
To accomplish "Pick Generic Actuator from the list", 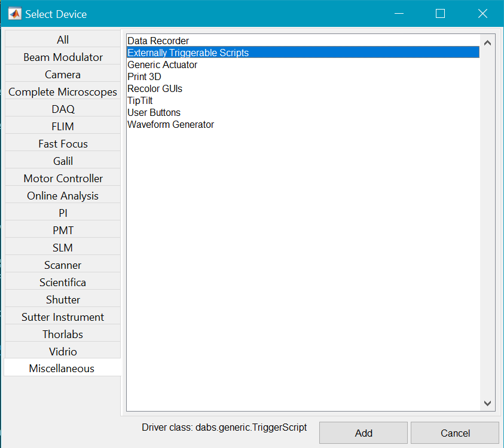I will click(x=163, y=65).
